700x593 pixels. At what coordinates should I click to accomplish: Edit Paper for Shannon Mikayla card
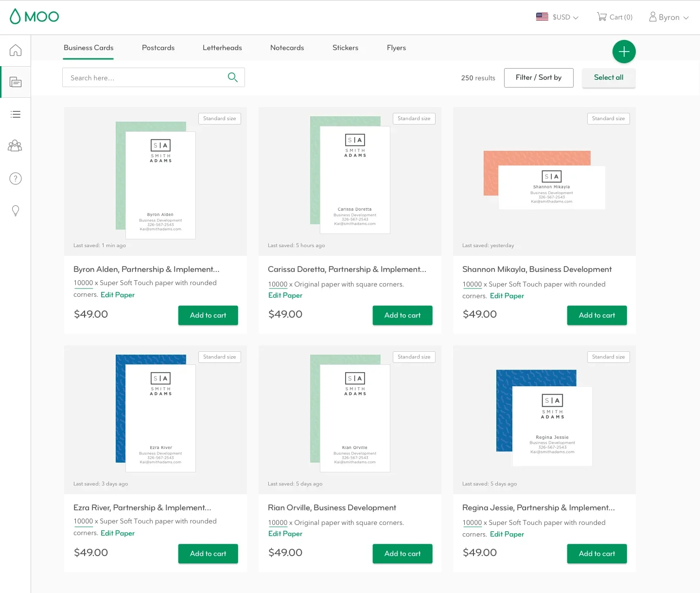[x=507, y=296]
